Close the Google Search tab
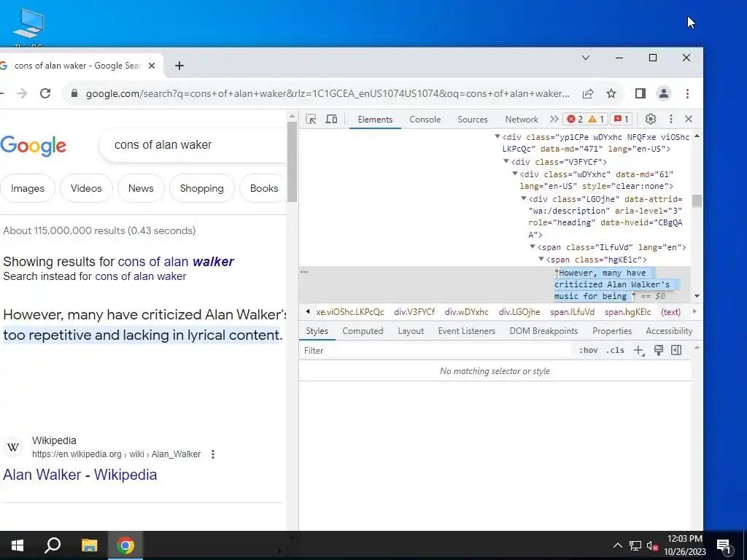This screenshot has width=747, height=560. (x=152, y=66)
